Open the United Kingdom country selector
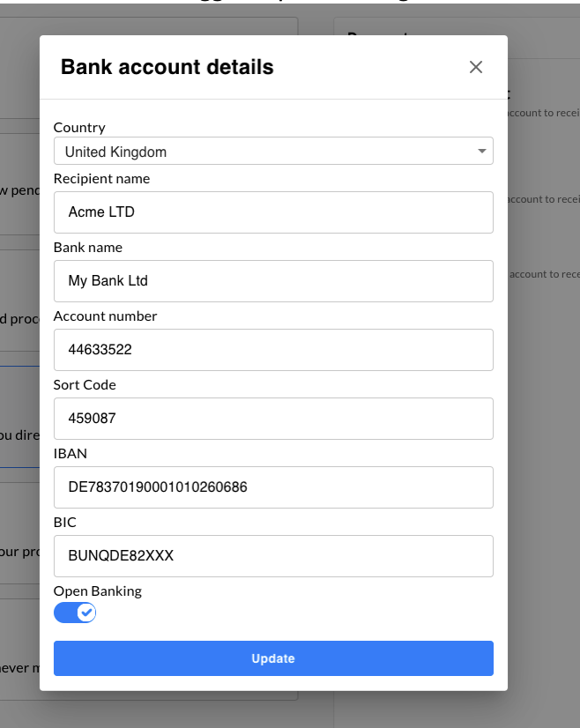580x728 pixels. [x=273, y=151]
